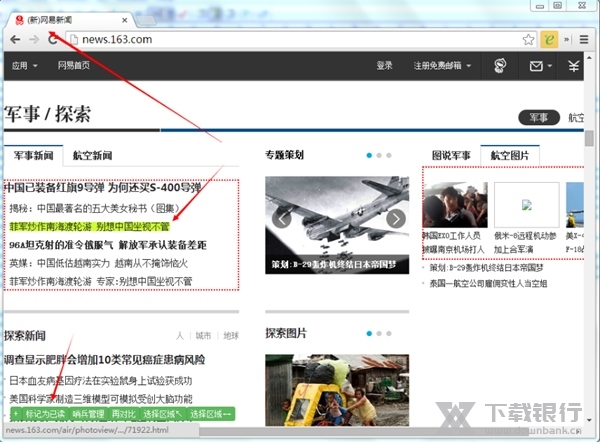Click the 登录 login link
The height and width of the screenshot is (444, 600).
[384, 66]
